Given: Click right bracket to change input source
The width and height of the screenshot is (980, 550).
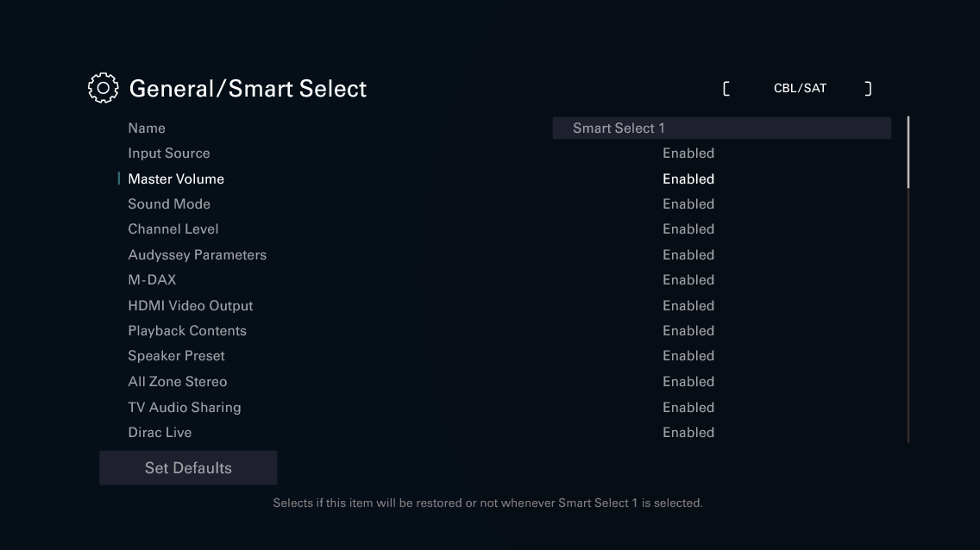Looking at the screenshot, I should pos(869,87).
